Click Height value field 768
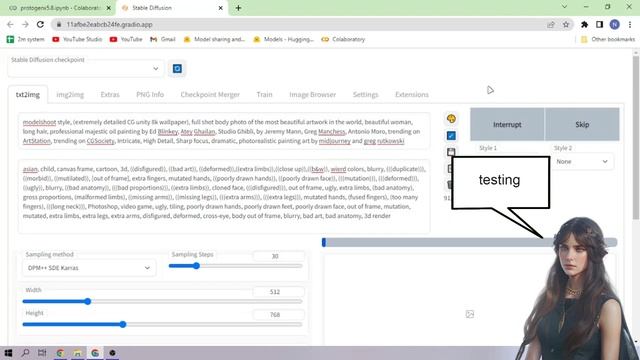The image size is (640, 360). (x=278, y=315)
